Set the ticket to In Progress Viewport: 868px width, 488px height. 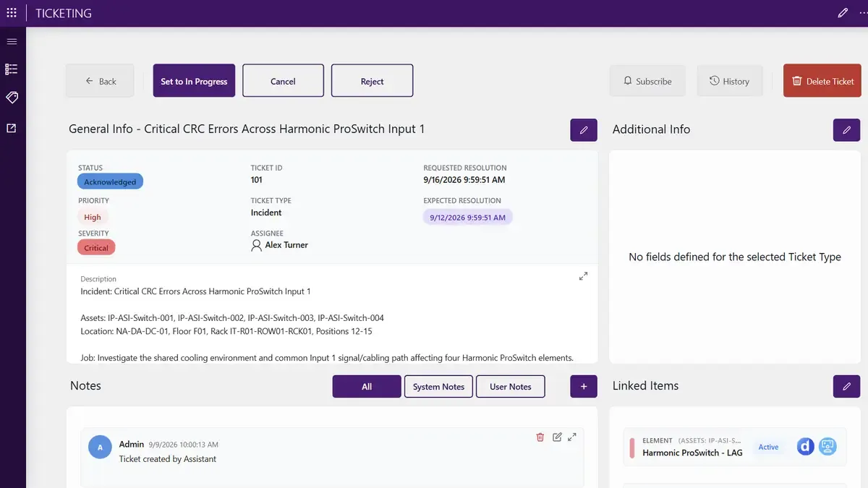194,81
